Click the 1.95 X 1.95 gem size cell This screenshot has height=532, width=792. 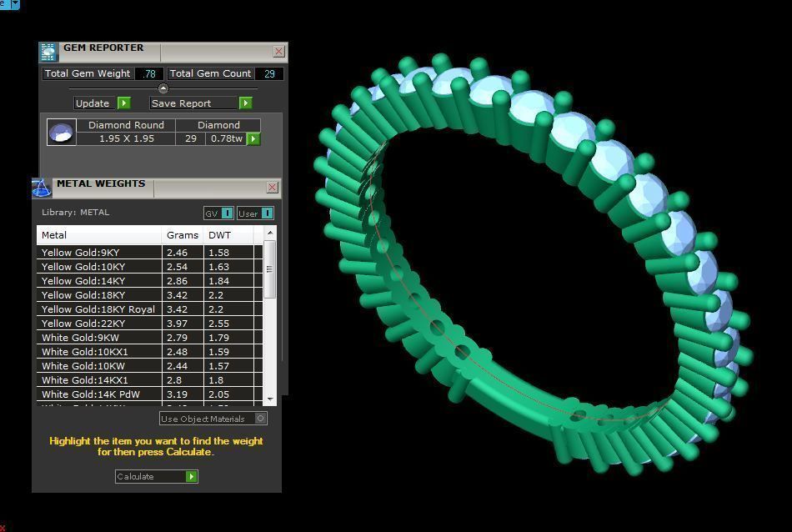[x=126, y=138]
